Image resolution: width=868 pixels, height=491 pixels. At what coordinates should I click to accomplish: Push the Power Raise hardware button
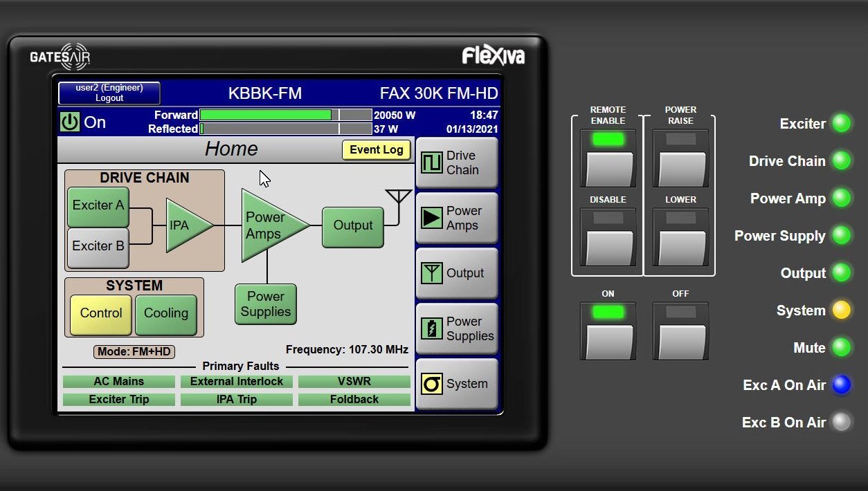[681, 158]
